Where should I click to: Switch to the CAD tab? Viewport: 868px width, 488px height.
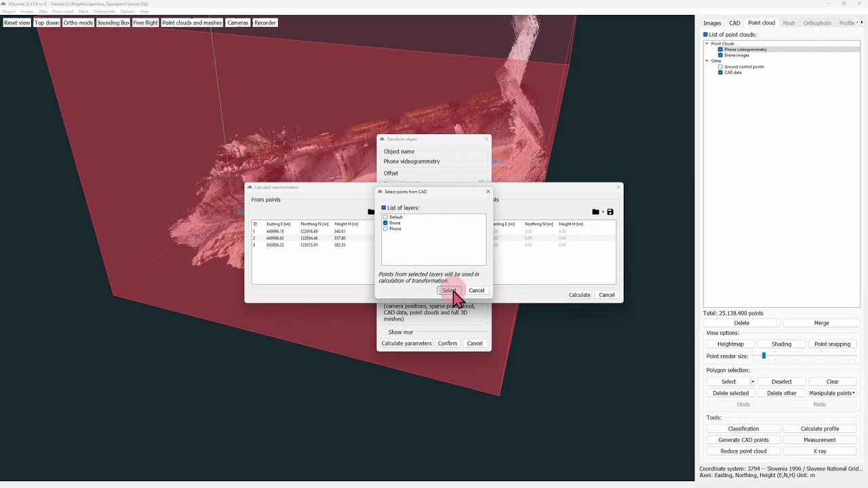pyautogui.click(x=734, y=22)
